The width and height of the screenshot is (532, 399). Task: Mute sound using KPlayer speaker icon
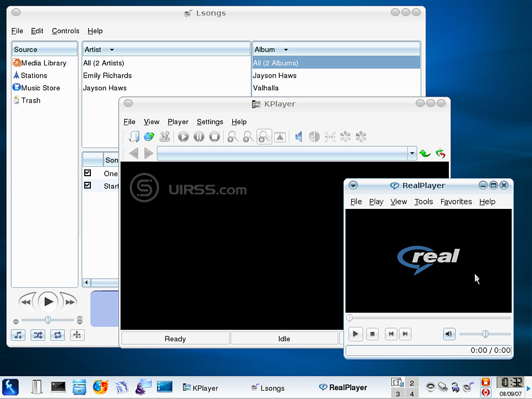click(299, 137)
